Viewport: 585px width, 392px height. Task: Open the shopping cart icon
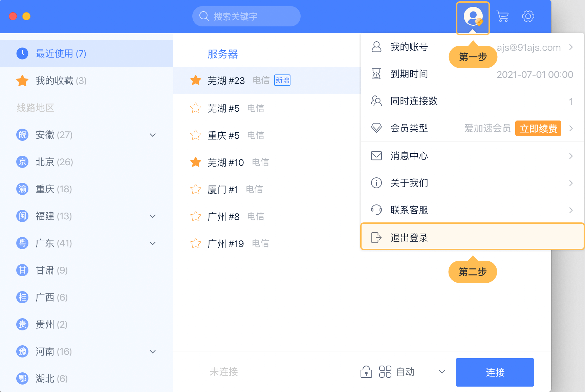[x=502, y=16]
